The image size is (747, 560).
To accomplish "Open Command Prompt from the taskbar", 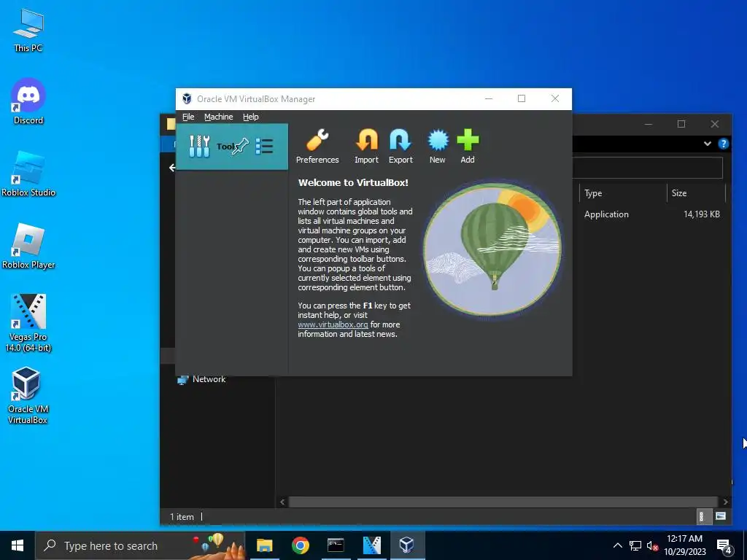I will pos(336,545).
